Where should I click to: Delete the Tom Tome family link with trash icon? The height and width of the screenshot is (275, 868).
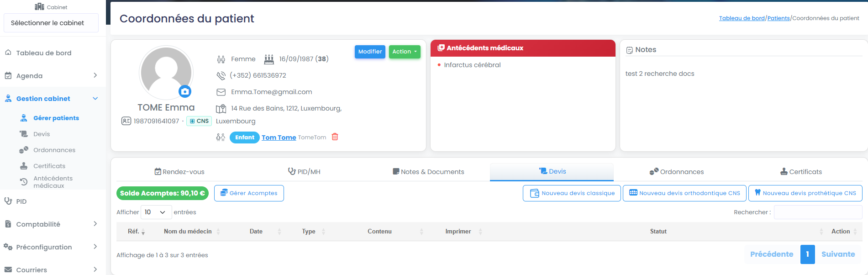click(x=335, y=137)
